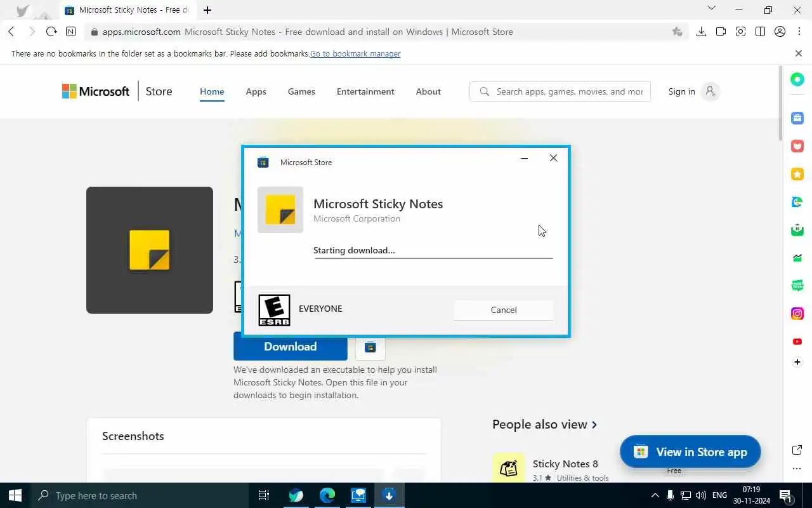Screen dimensions: 812x508
Task: Open Sticky Notes in Store app icon button
Action: coord(370,347)
